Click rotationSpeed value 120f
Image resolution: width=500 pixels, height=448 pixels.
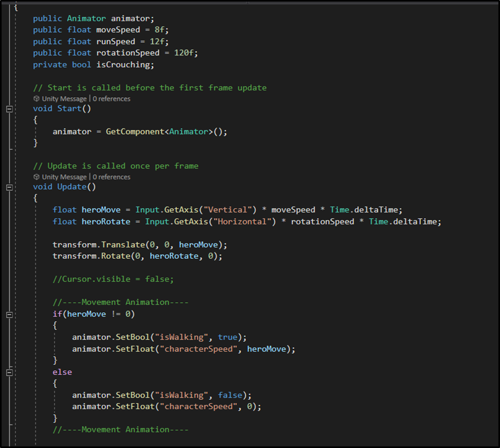[x=183, y=53]
